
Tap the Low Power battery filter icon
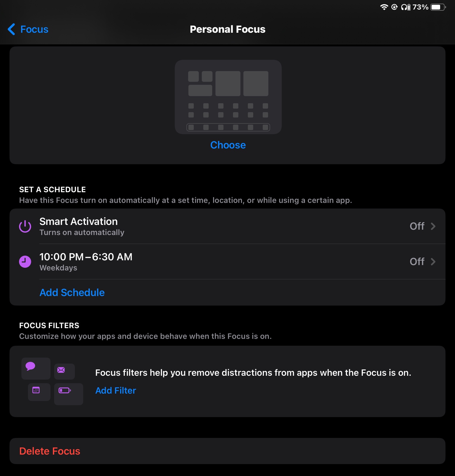coord(64,390)
